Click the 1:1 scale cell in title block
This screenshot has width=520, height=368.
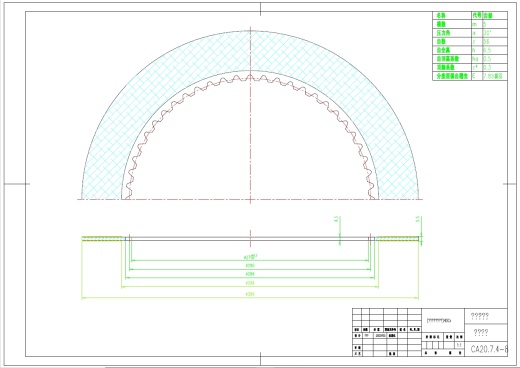point(459,345)
